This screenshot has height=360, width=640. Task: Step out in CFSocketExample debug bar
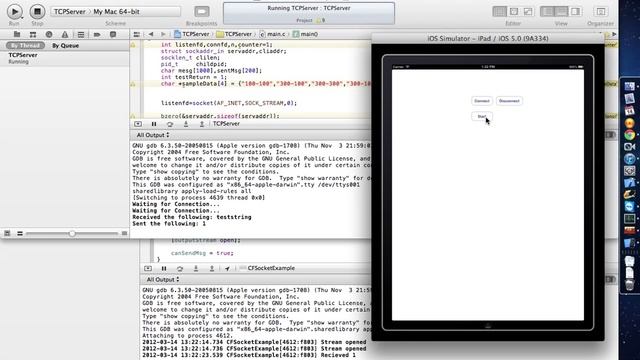(x=211, y=268)
